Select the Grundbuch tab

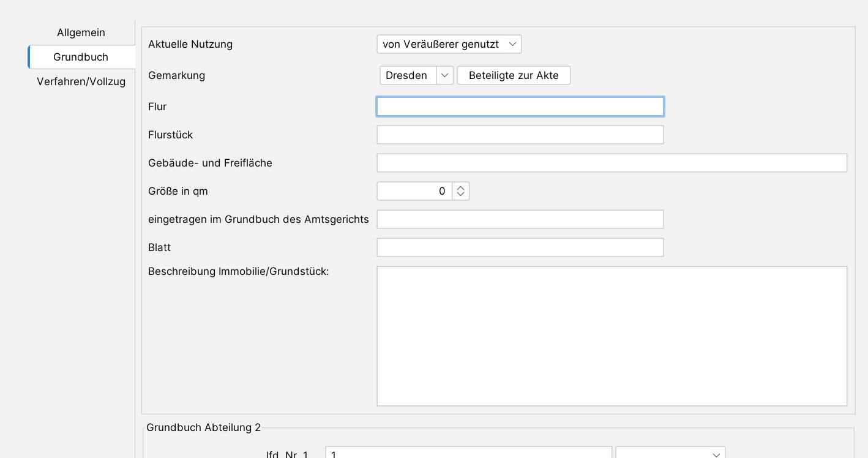[81, 57]
